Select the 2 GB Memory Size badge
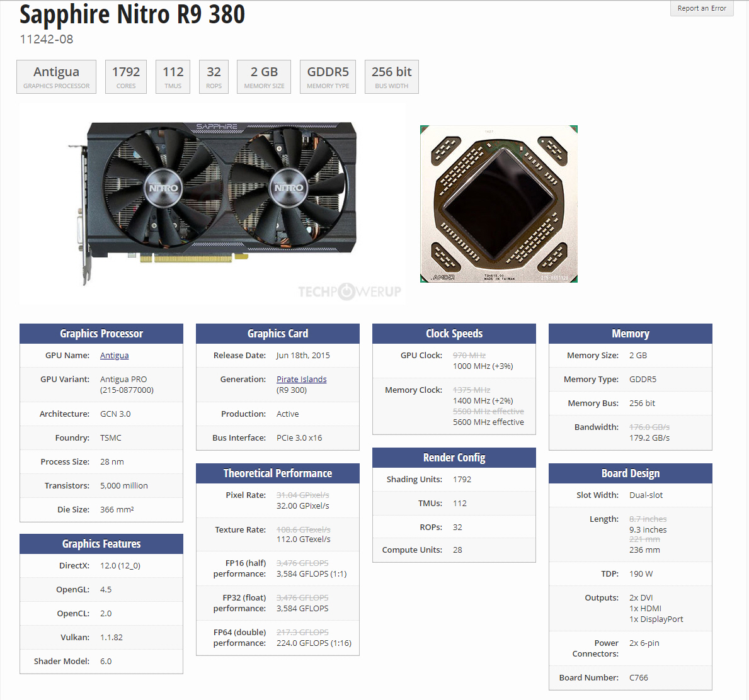The image size is (749, 700). click(x=264, y=77)
